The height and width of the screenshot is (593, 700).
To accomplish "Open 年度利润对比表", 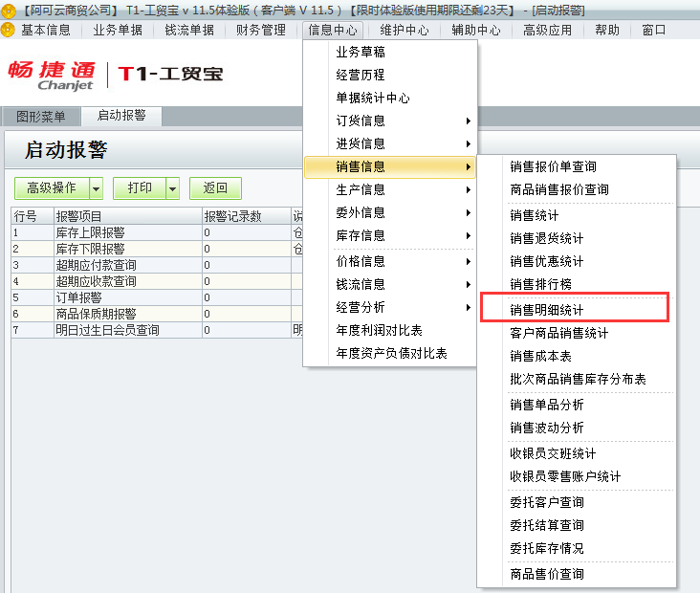I will click(x=389, y=330).
